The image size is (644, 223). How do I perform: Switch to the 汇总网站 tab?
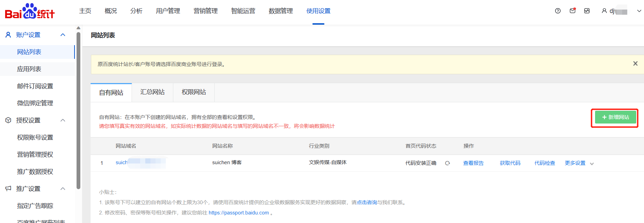pos(152,92)
